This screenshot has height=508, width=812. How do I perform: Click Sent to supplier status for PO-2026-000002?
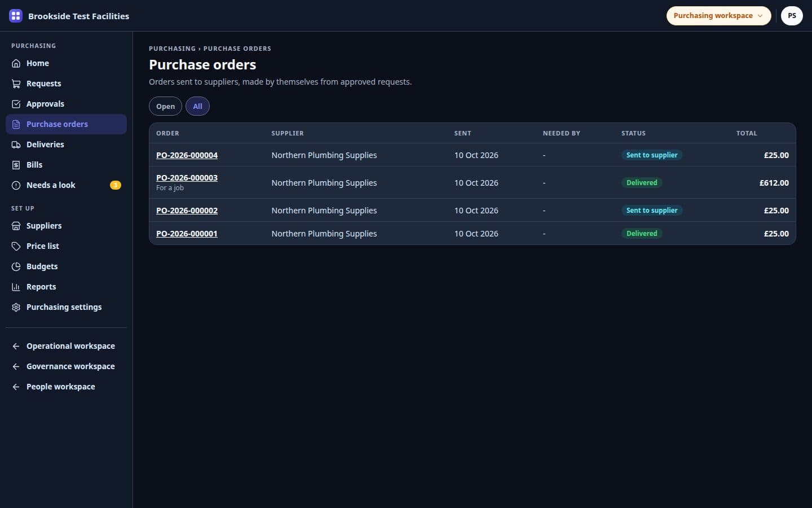coord(652,211)
